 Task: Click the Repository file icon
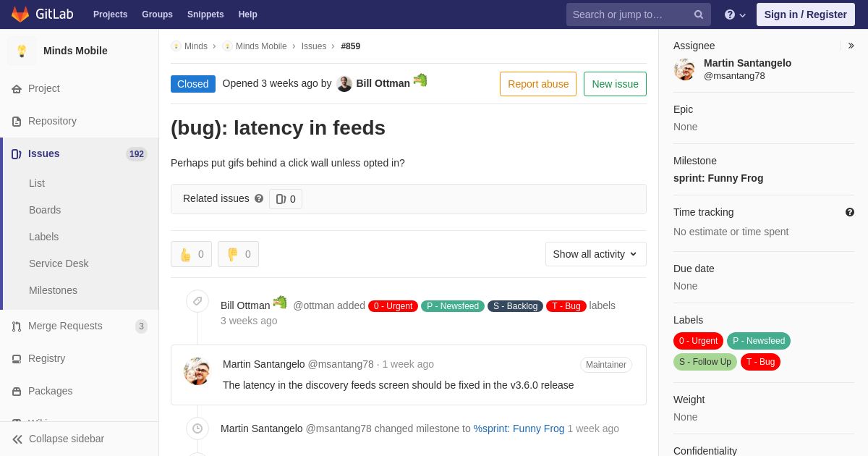[17, 122]
